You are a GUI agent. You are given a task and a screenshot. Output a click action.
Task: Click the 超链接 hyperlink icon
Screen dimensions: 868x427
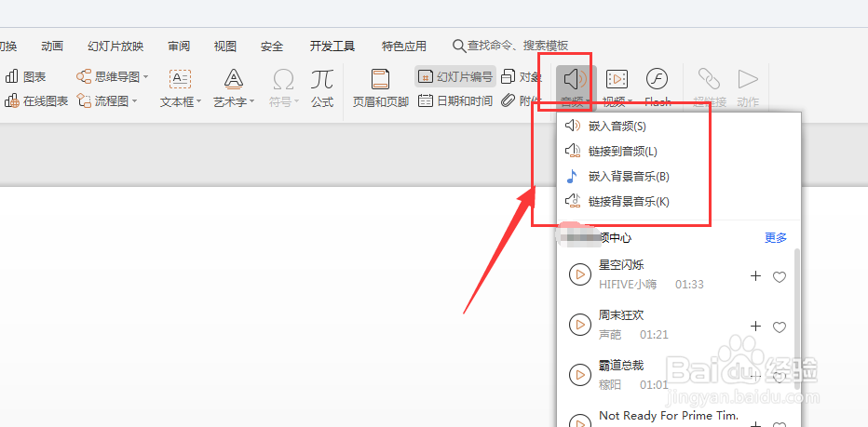[x=709, y=80]
